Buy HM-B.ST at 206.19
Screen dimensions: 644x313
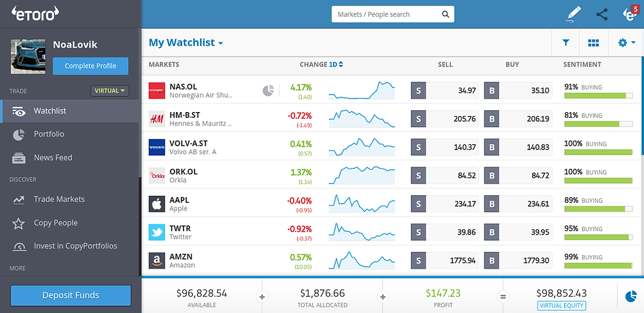[518, 119]
